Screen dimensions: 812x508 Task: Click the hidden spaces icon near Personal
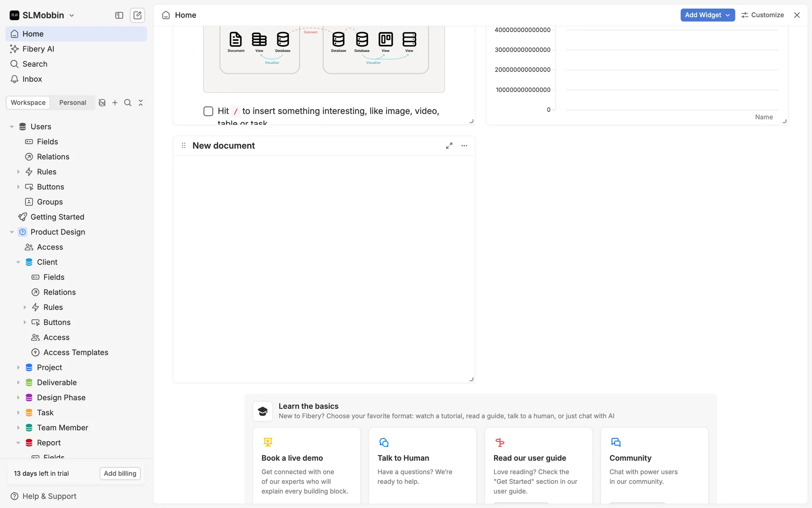102,103
